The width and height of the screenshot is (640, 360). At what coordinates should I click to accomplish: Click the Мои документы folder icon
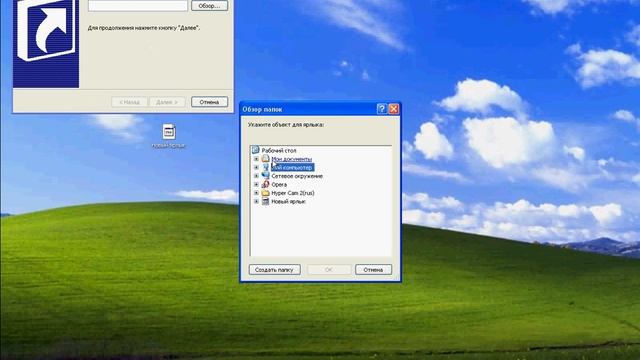(x=265, y=158)
